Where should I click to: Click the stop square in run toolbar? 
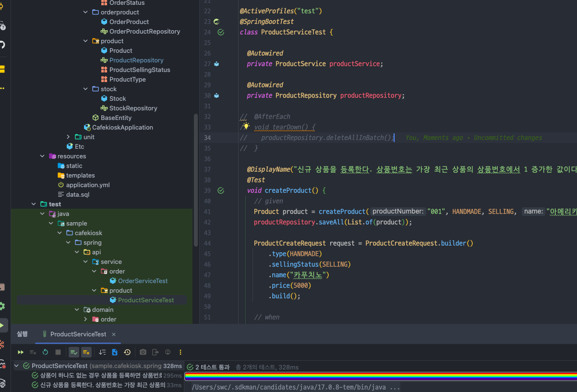click(x=58, y=352)
